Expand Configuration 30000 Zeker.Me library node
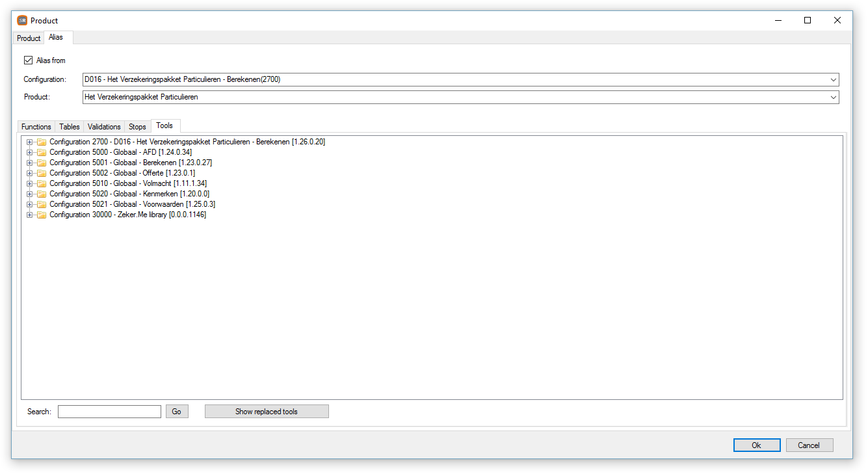Viewport: 868px width, 476px height. click(29, 215)
